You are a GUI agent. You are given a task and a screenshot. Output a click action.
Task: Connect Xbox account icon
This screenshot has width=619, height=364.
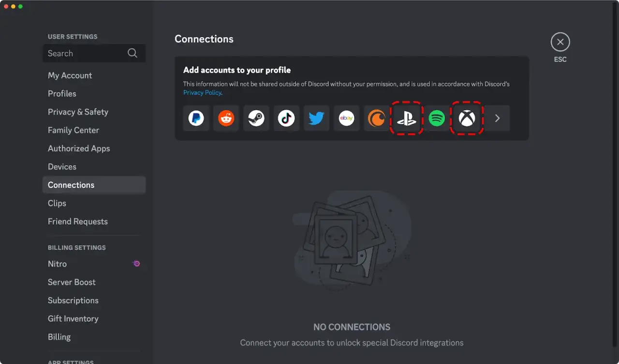click(x=467, y=118)
